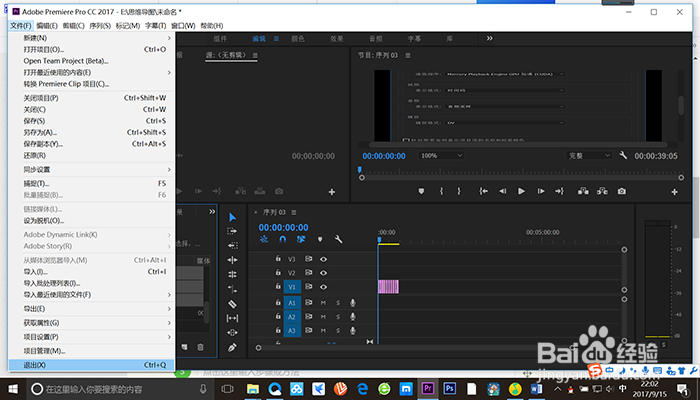Choose 导入(I)... from File menu
This screenshot has width=700, height=400.
click(92, 272)
